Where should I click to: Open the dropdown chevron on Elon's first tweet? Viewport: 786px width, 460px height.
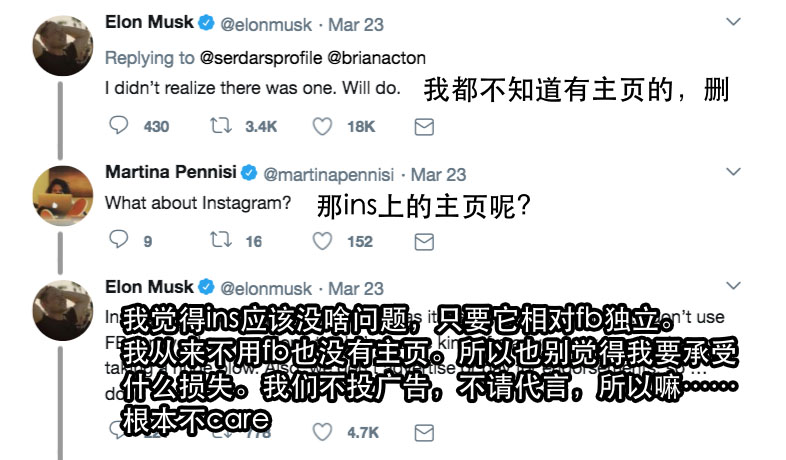(x=733, y=21)
